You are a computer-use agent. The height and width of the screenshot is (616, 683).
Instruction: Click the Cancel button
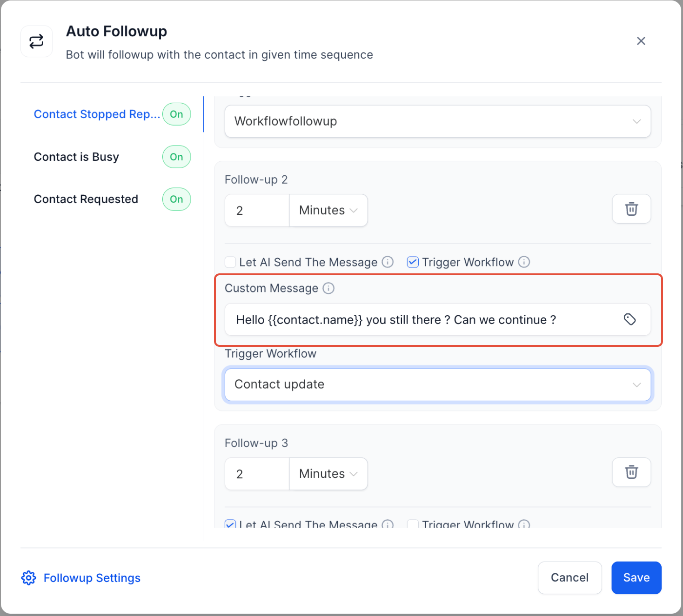[569, 578]
